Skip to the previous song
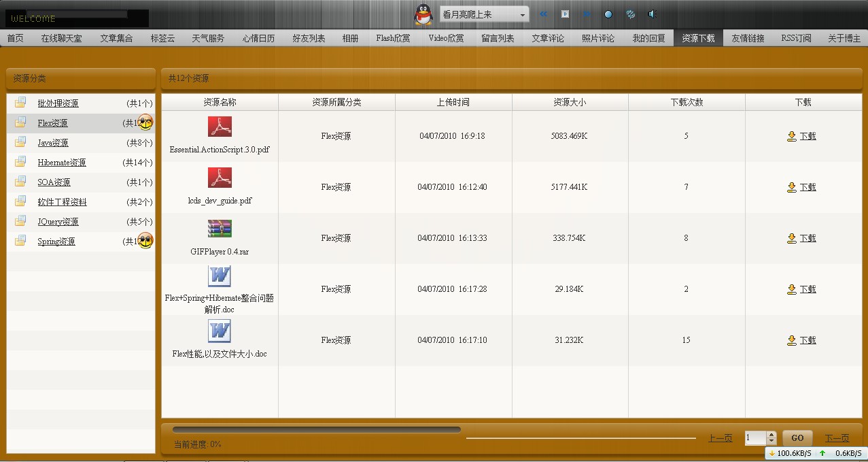 click(544, 14)
